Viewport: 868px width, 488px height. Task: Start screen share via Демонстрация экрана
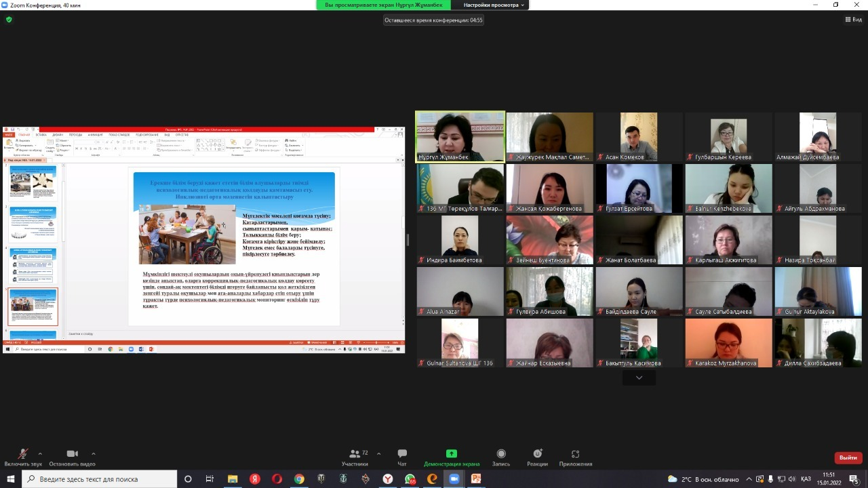pos(452,457)
